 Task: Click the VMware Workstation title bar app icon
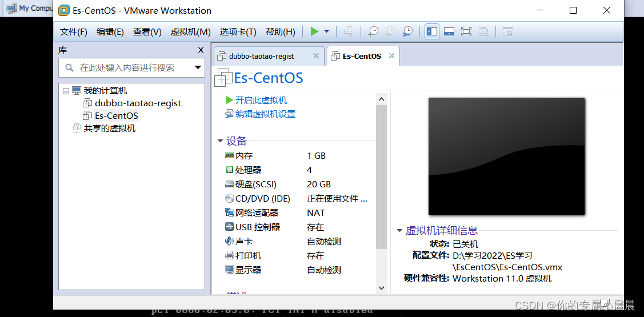63,10
